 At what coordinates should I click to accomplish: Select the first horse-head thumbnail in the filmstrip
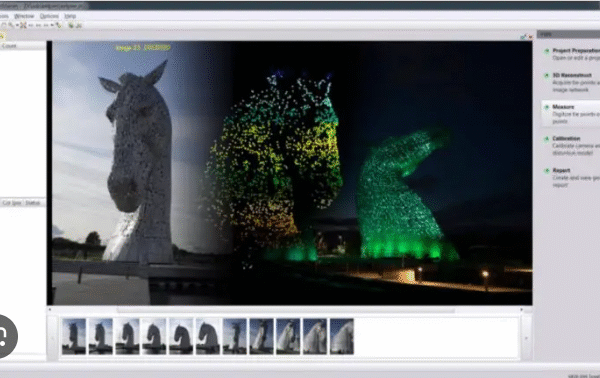[74, 336]
